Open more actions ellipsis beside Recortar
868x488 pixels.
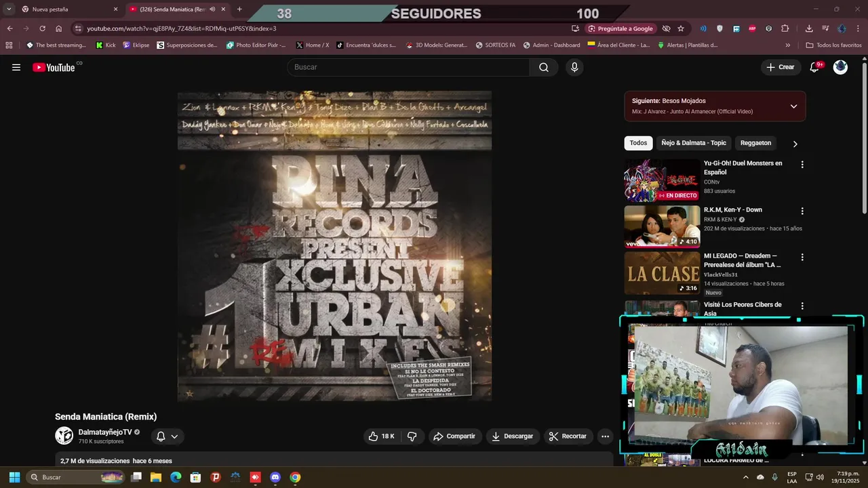coord(606,436)
